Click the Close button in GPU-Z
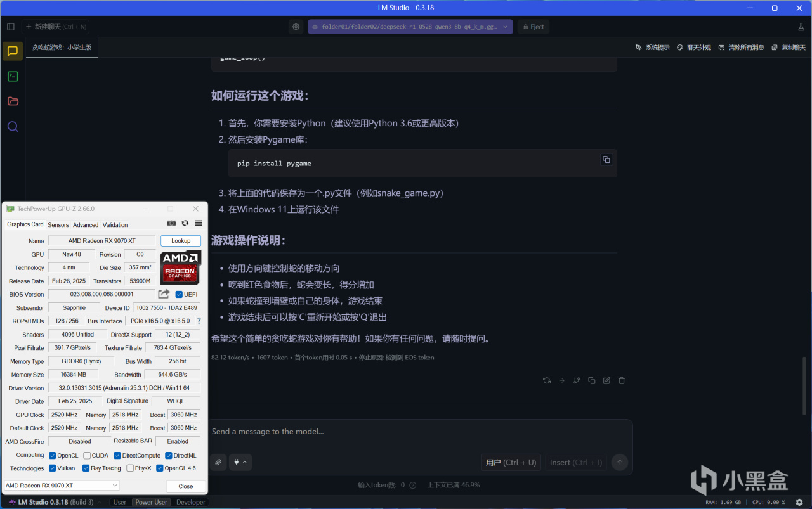 [x=186, y=486]
